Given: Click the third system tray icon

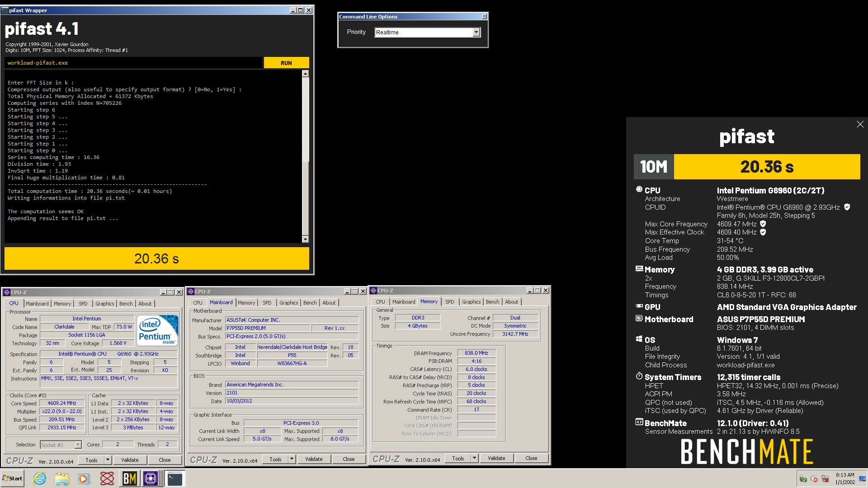Looking at the screenshot, I should click(x=825, y=479).
